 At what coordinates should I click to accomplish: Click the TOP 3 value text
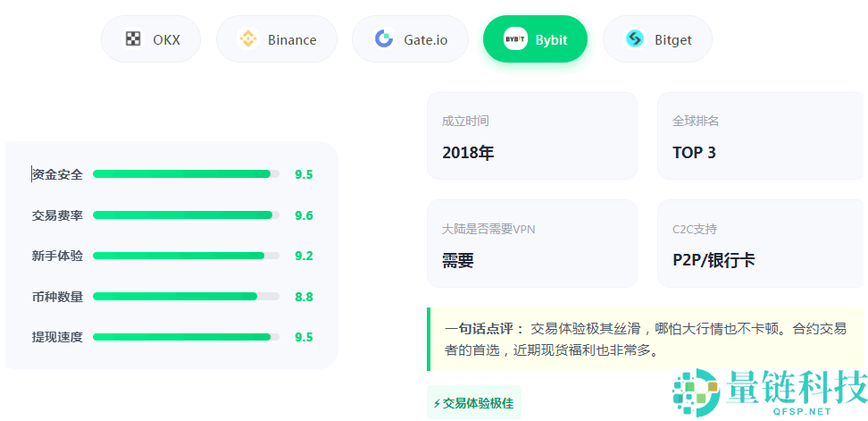(694, 153)
